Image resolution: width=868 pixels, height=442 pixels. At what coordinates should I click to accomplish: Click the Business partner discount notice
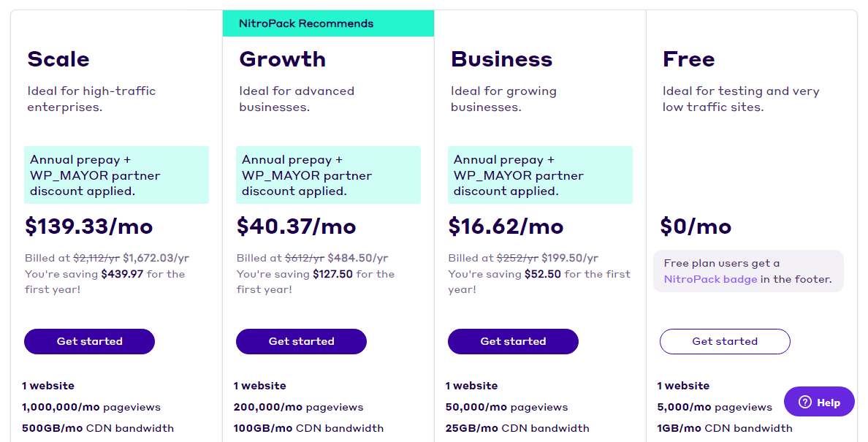(540, 175)
